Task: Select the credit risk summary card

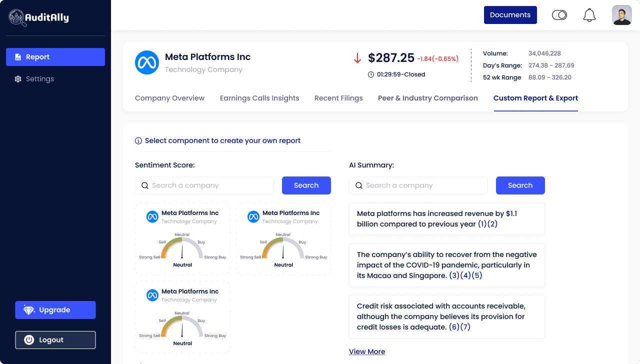Action: coord(447,317)
